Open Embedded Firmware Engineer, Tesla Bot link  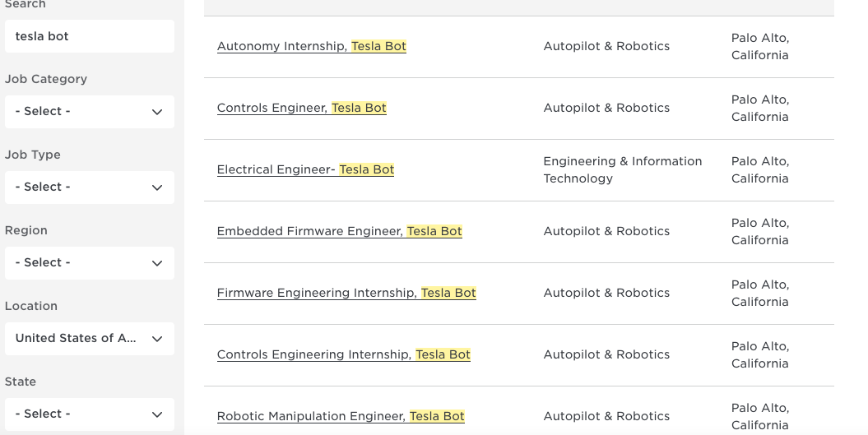coord(339,231)
